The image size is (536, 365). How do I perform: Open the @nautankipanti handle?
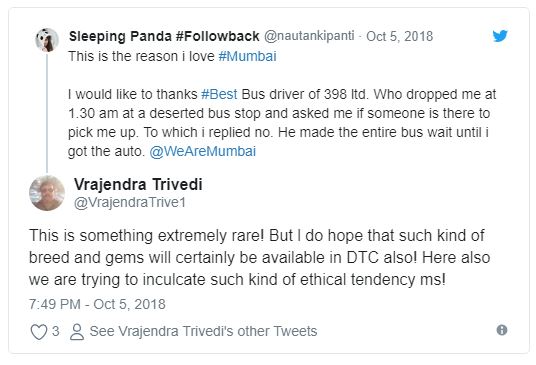[309, 36]
